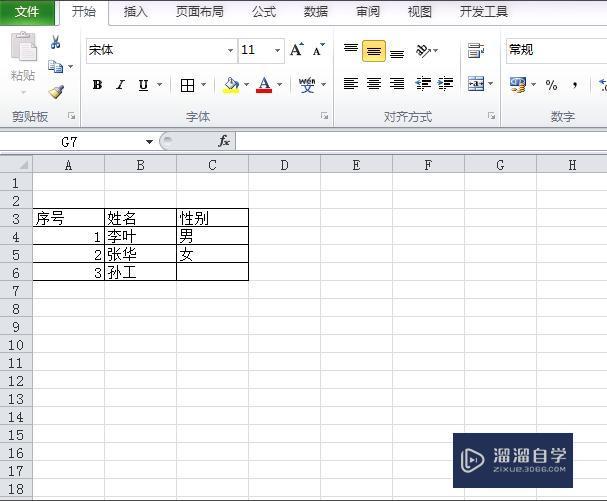This screenshot has height=501, width=607.
Task: Click into the formula bar input
Action: coord(421,141)
